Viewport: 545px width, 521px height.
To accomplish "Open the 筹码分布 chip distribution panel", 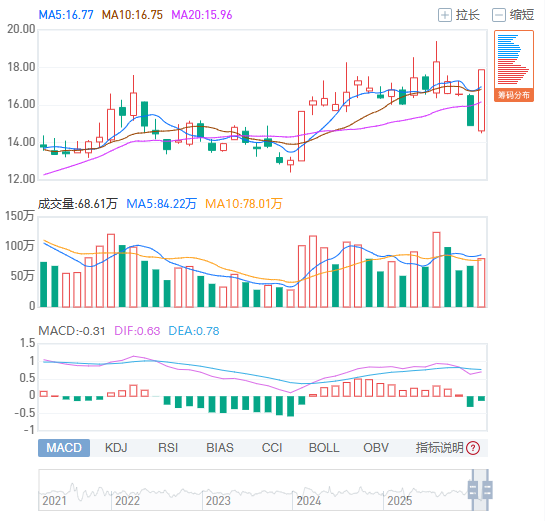I will point(514,66).
